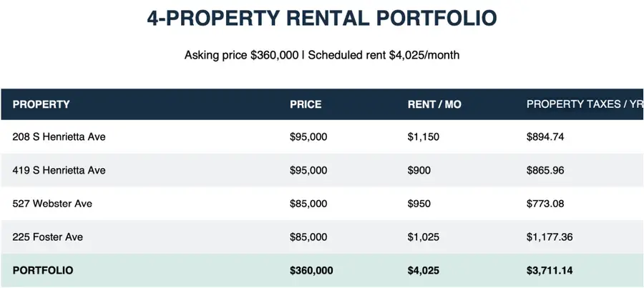The image size is (644, 288).
Task: Click the $1,025 rent for Foster Ave
Action: pyautogui.click(x=424, y=237)
